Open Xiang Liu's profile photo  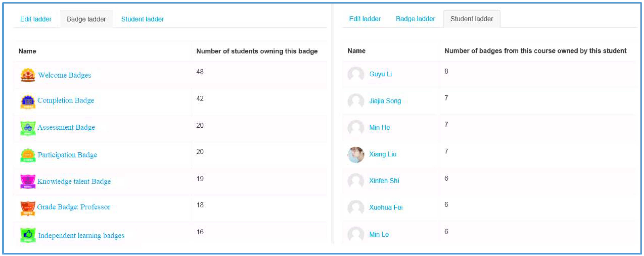(x=356, y=155)
